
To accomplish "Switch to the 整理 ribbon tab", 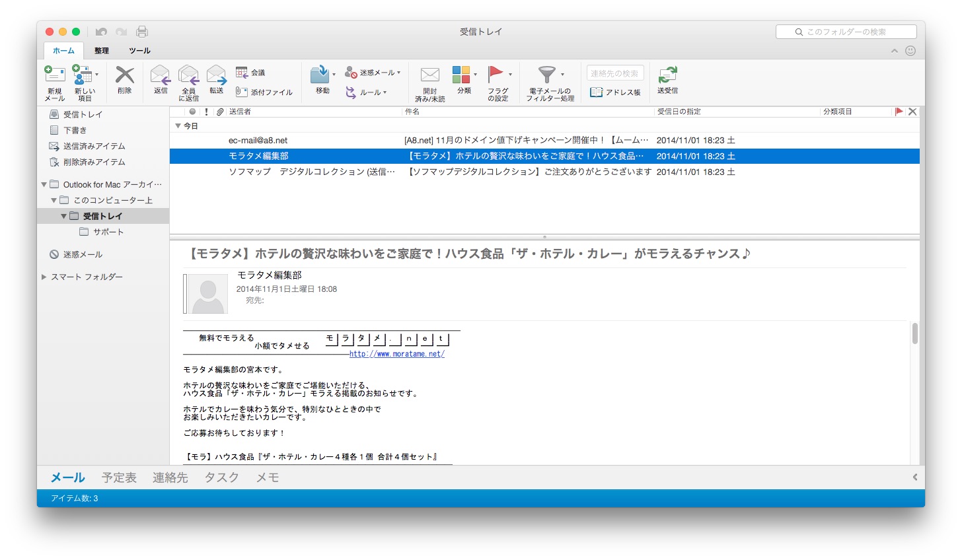I will 102,51.
